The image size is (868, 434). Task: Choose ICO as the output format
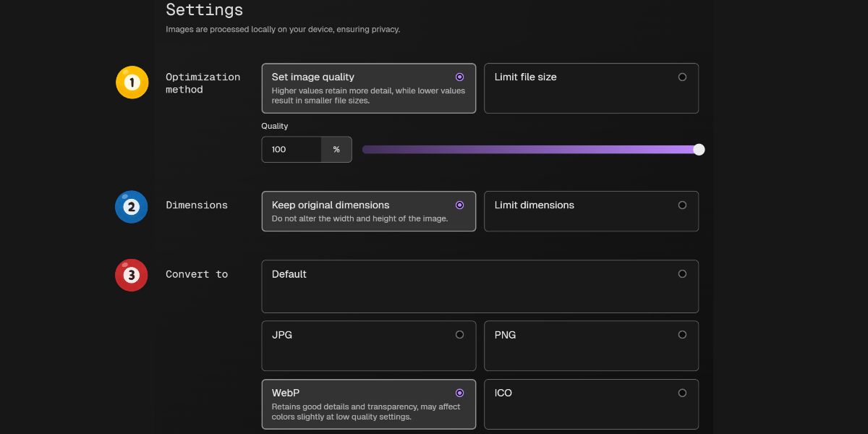point(591,404)
